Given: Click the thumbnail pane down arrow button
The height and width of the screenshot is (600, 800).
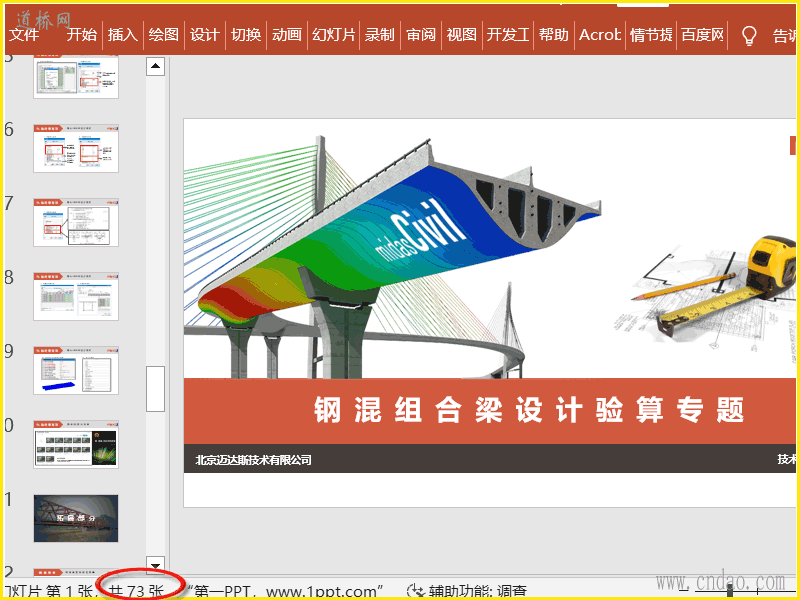Looking at the screenshot, I should tap(156, 565).
